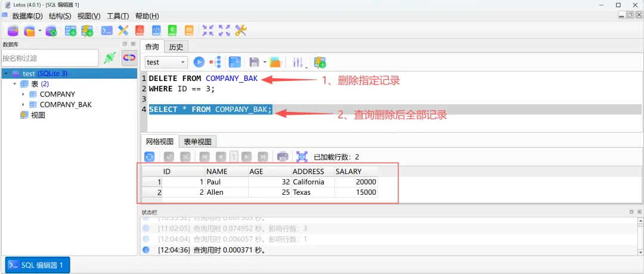
Task: Click the orange book toolbar icon
Action: (x=189, y=30)
